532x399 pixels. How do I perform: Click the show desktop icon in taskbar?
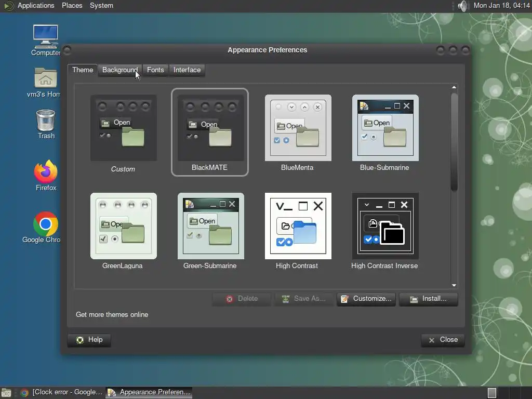pyautogui.click(x=6, y=393)
